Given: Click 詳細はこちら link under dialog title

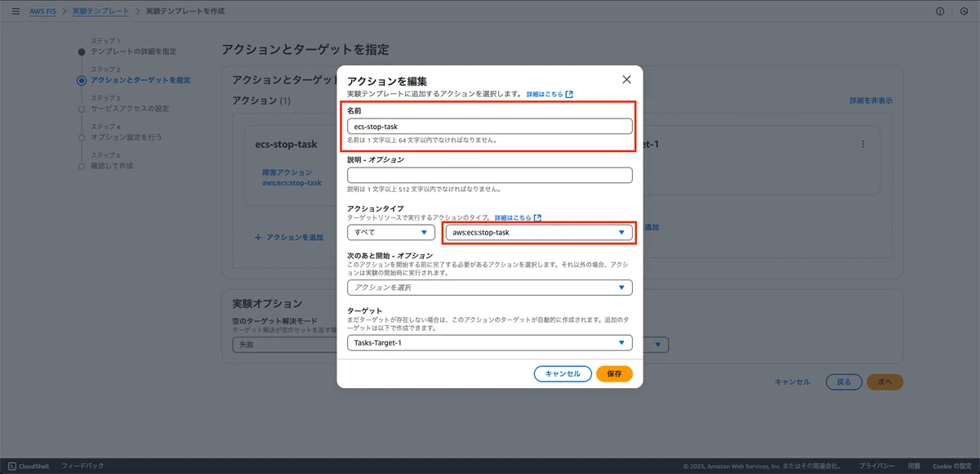Looking at the screenshot, I should pyautogui.click(x=545, y=95).
